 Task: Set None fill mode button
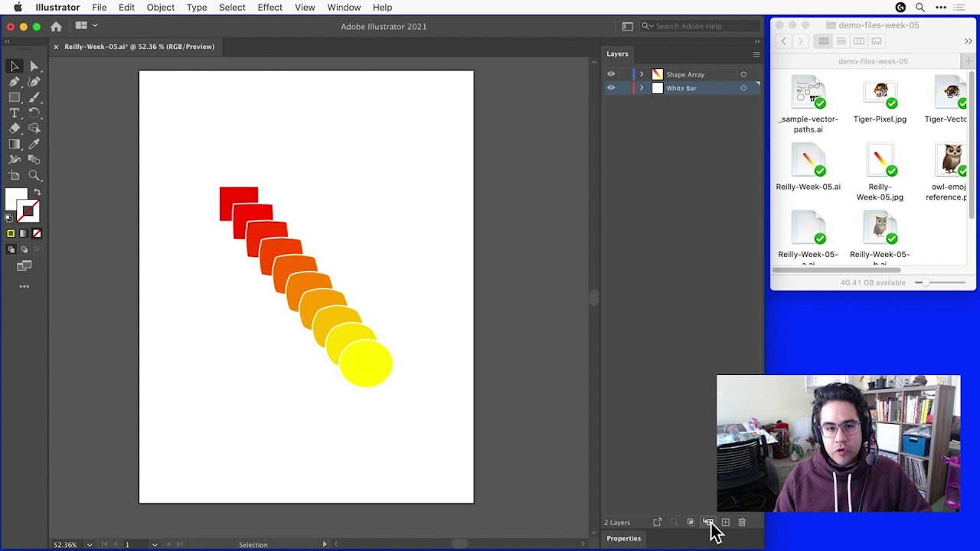coord(37,233)
